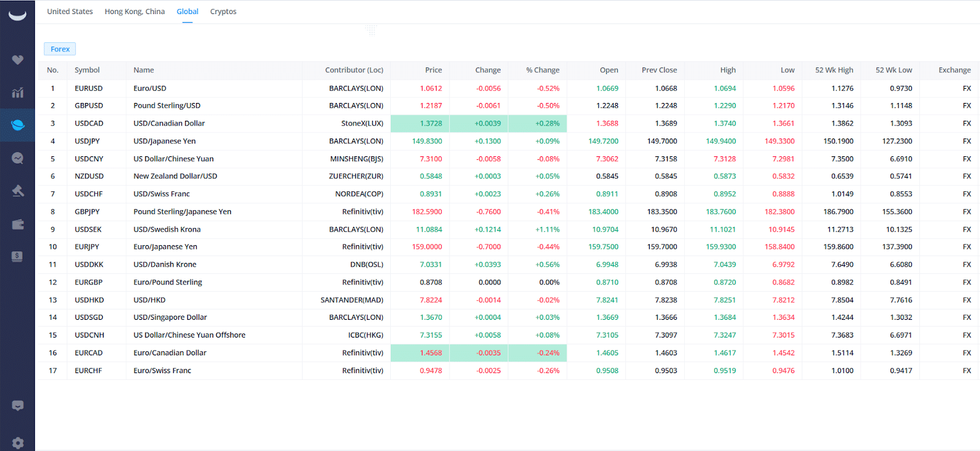Select the USDCAD symbol
Viewport: 980px width, 451px height.
pos(89,124)
